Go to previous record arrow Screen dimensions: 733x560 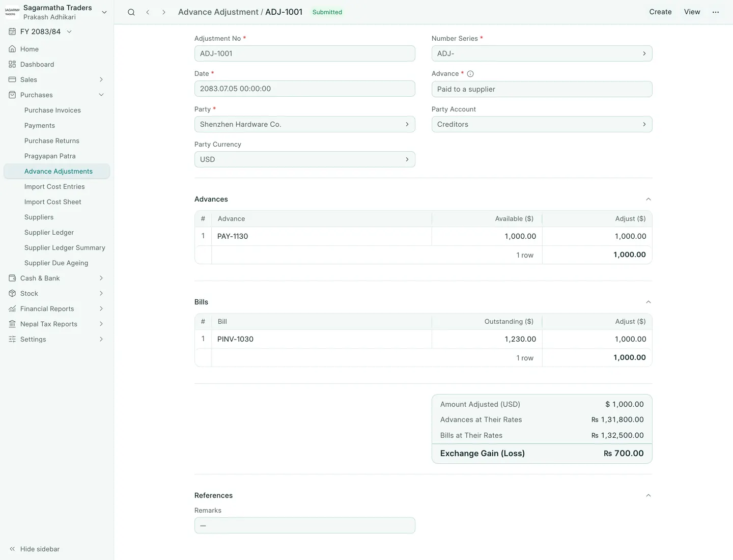[x=148, y=12]
